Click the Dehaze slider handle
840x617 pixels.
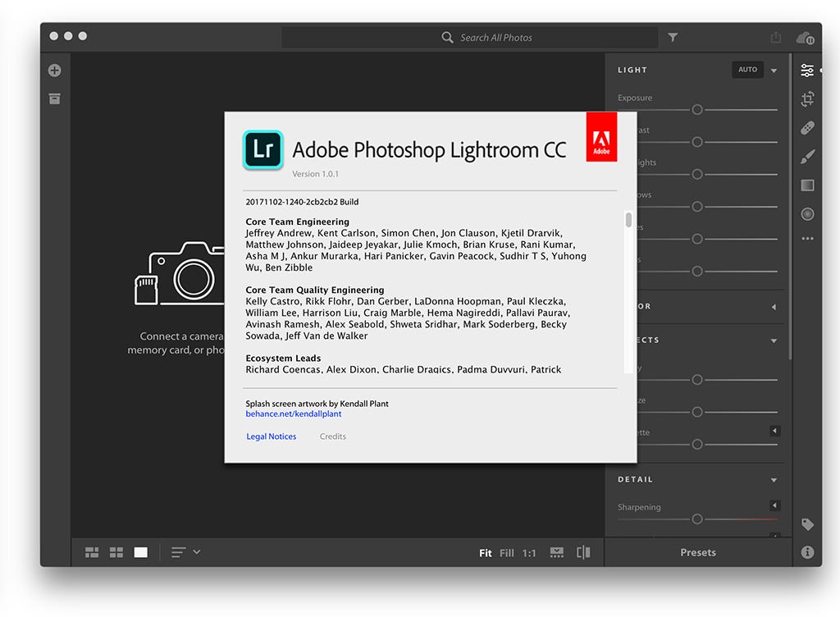697,412
